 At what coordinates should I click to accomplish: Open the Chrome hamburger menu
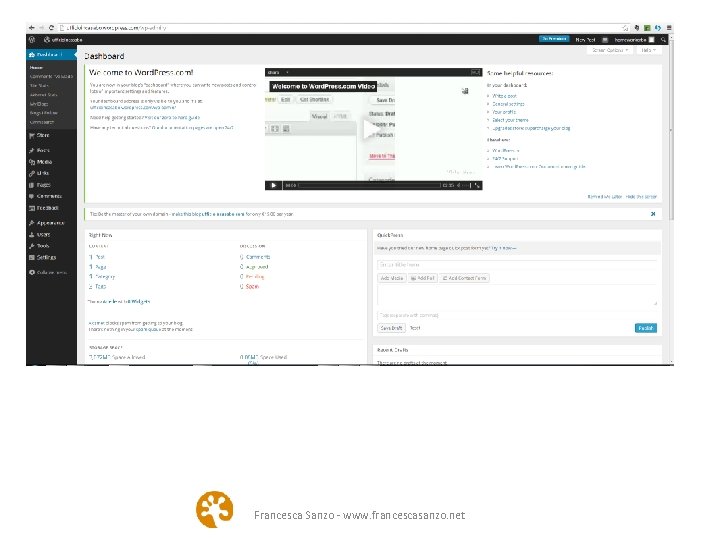pyautogui.click(x=669, y=28)
